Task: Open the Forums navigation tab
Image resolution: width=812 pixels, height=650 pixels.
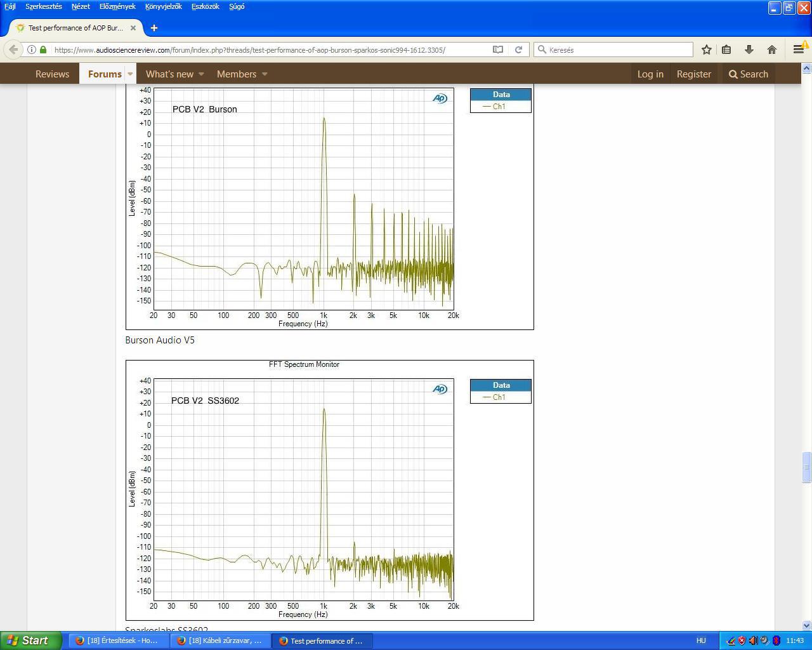Action: pyautogui.click(x=105, y=74)
